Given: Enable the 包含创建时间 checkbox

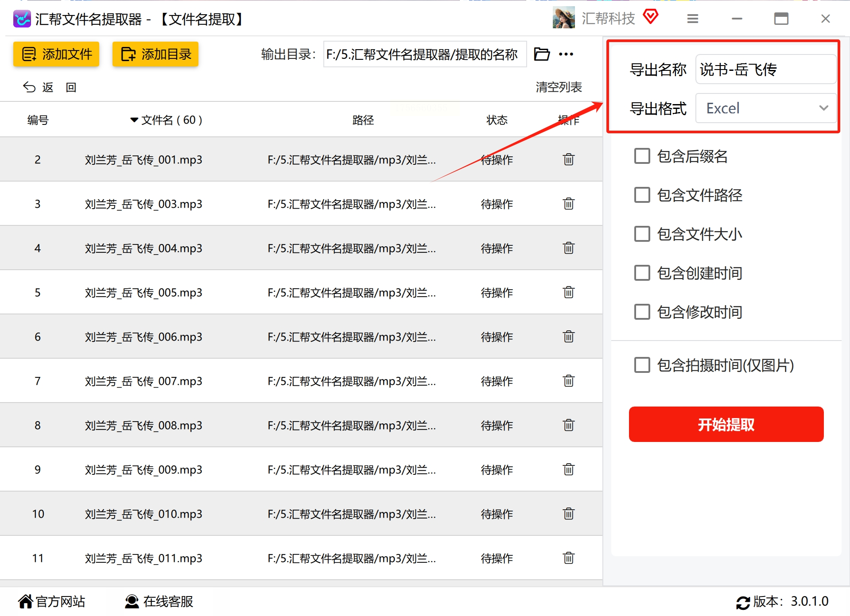Looking at the screenshot, I should (642, 273).
